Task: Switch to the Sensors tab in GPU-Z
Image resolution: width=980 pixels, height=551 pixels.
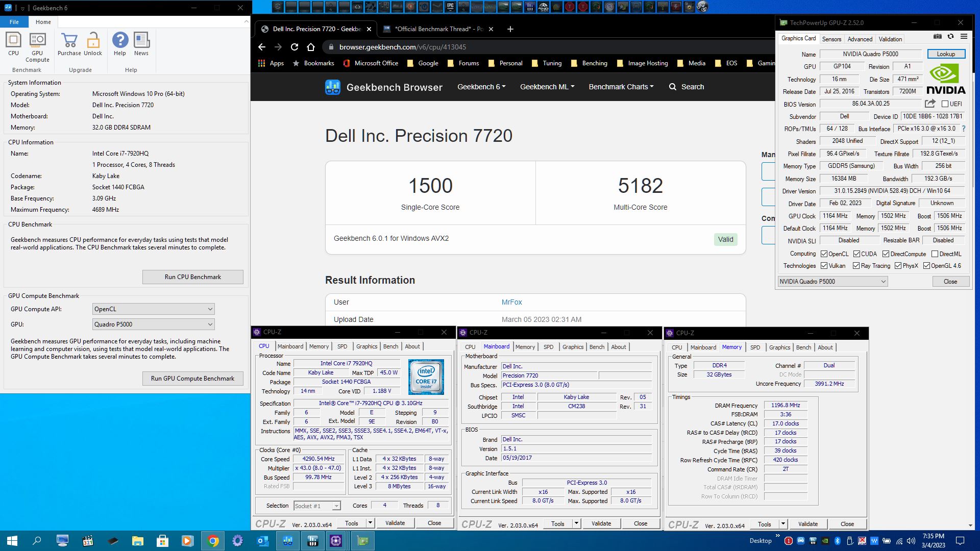Action: pyautogui.click(x=831, y=39)
